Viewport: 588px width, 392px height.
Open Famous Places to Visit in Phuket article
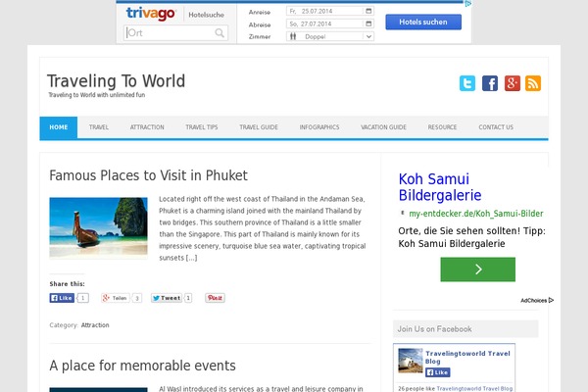149,175
